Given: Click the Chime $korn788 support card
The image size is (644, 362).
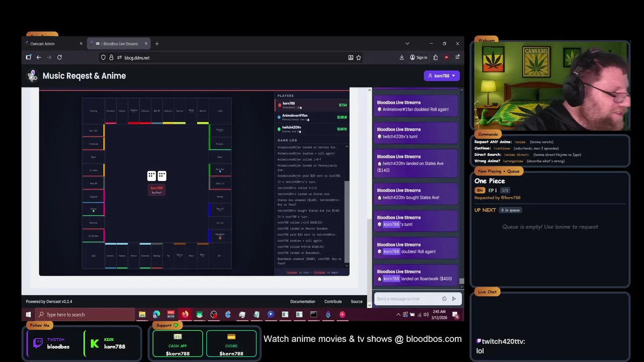Looking at the screenshot, I should tap(231, 343).
